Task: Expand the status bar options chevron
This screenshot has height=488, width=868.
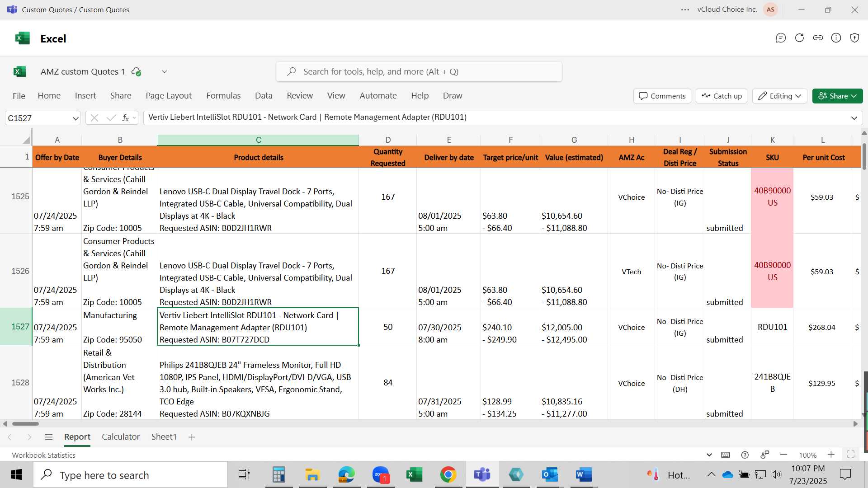Action: [709, 455]
